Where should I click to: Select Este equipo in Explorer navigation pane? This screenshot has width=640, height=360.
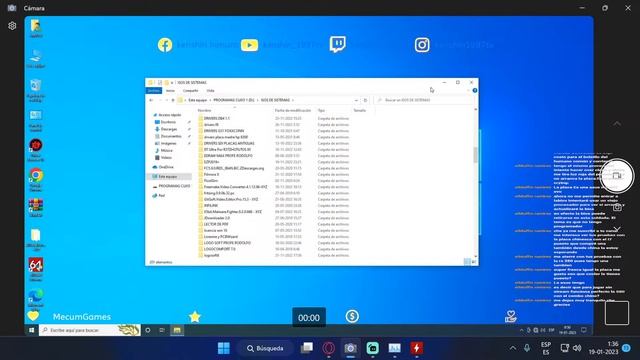point(168,177)
